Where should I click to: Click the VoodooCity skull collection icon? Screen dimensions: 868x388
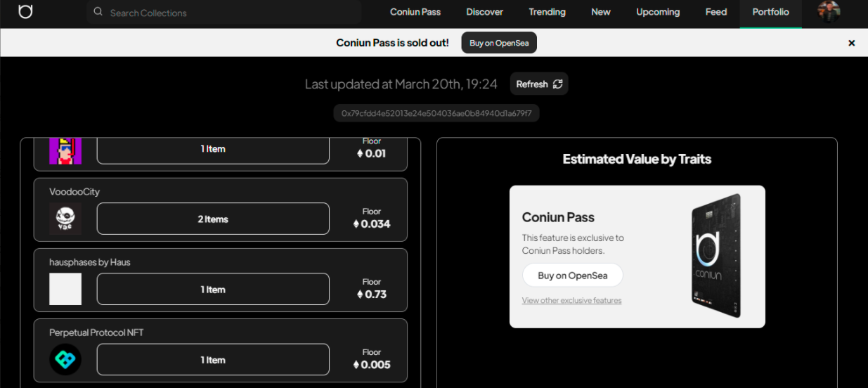pyautogui.click(x=65, y=219)
